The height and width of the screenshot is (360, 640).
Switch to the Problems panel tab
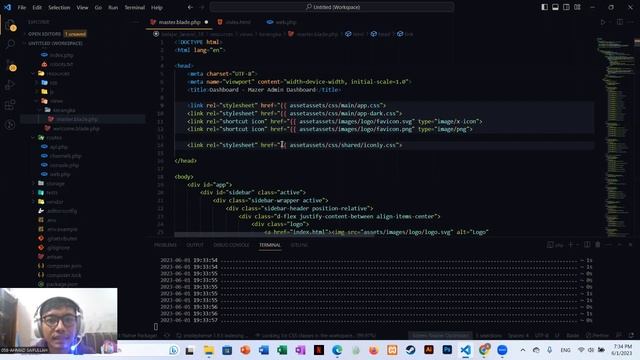(165, 245)
